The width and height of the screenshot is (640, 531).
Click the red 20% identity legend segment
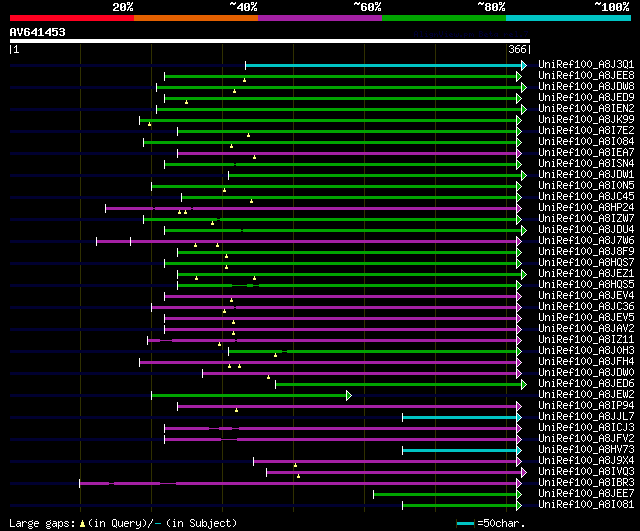click(x=72, y=18)
